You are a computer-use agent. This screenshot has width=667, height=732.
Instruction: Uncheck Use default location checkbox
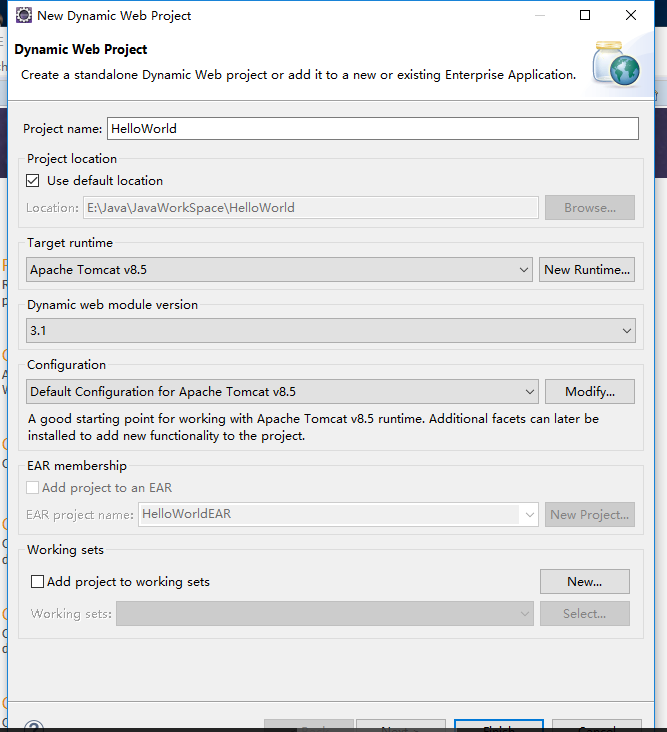pyautogui.click(x=33, y=181)
